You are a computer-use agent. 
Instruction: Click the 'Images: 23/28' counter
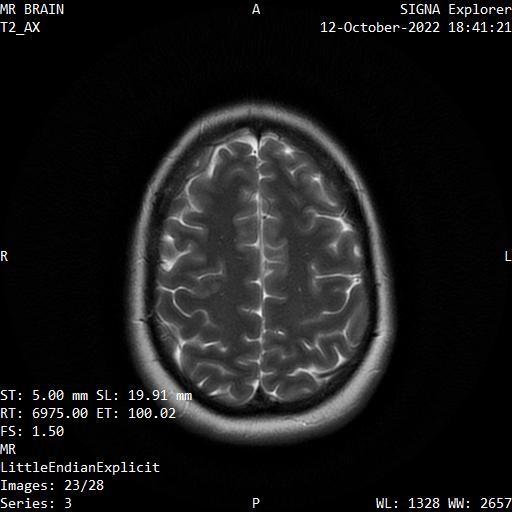click(52, 485)
